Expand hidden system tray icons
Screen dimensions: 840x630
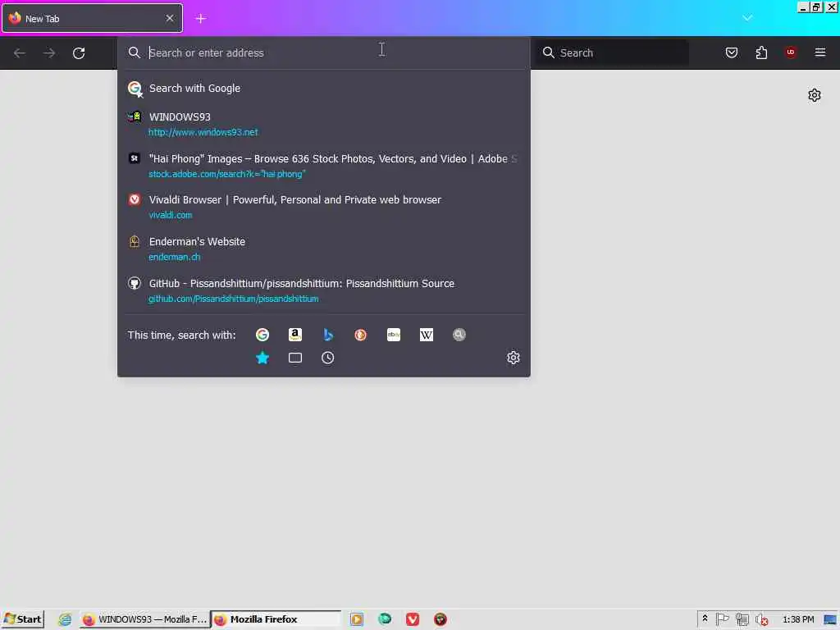[x=705, y=619]
